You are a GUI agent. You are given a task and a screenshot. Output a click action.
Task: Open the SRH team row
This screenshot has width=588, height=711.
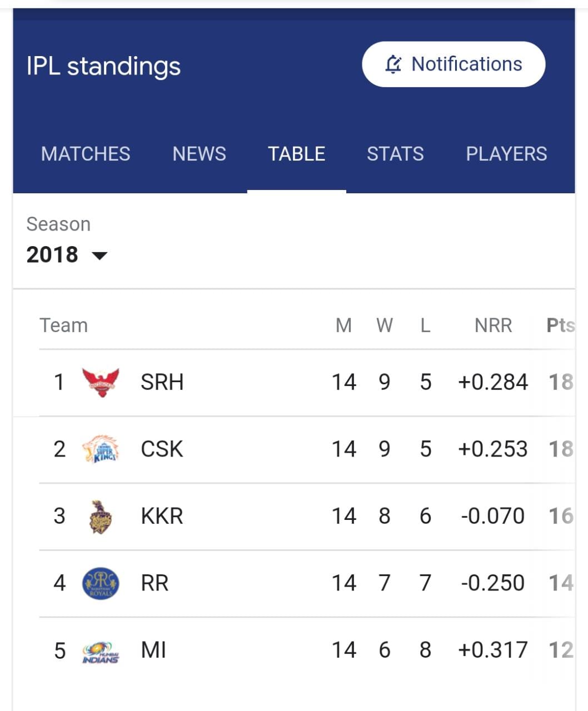(307, 382)
